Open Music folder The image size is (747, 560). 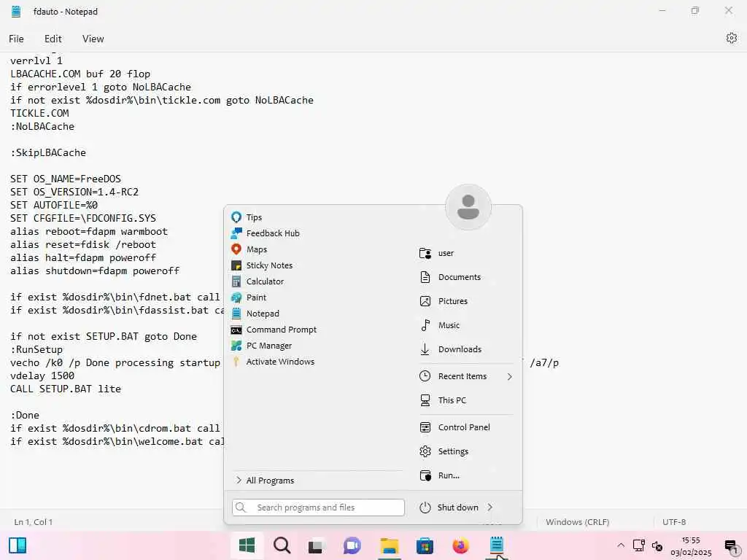coord(439,325)
